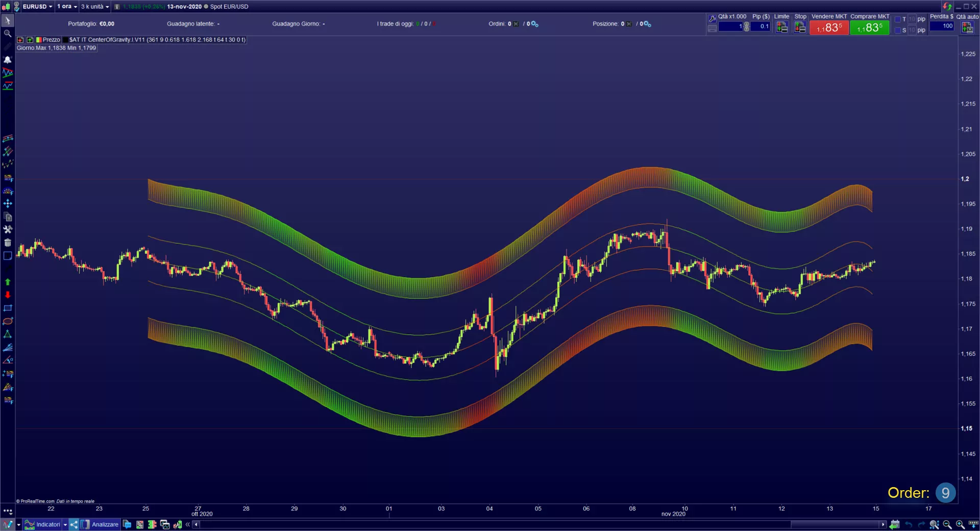
Task: Click the scroll right arrow on time scrollbar
Action: pyautogui.click(x=883, y=524)
